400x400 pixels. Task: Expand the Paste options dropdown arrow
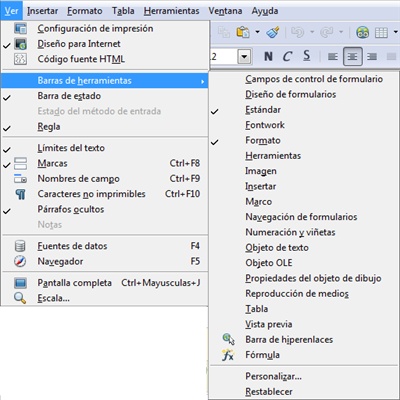(257, 32)
